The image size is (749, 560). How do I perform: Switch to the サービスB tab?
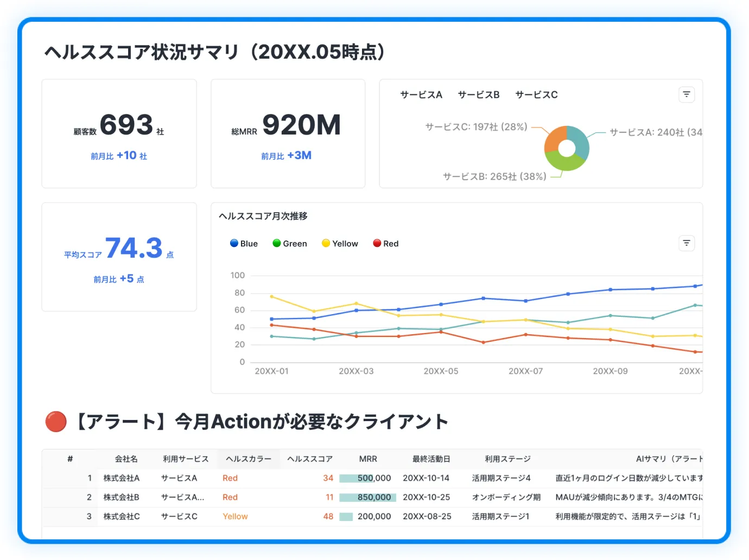[x=478, y=94]
